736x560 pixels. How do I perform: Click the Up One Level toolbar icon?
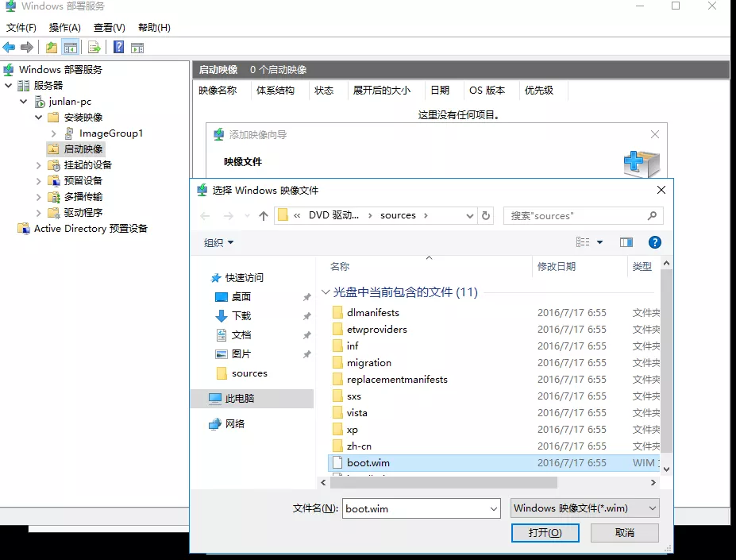[52, 48]
